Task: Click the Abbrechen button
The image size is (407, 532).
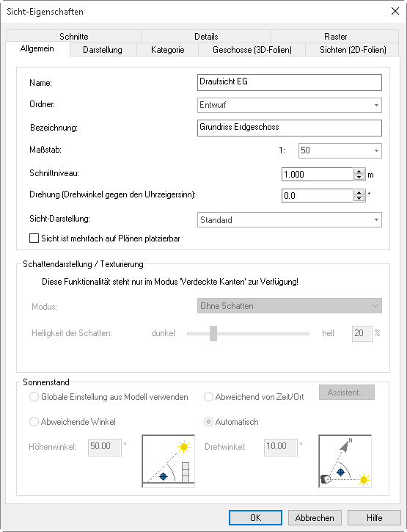Action: 315,518
